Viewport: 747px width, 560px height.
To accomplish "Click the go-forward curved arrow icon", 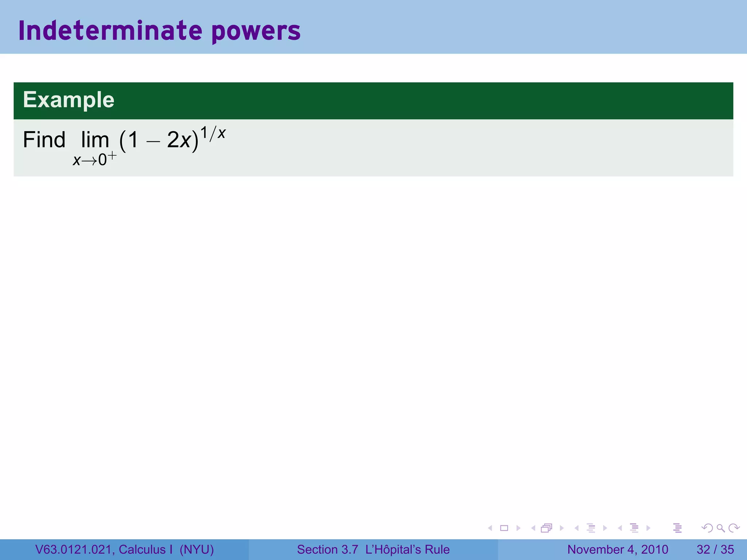I will click(x=734, y=528).
